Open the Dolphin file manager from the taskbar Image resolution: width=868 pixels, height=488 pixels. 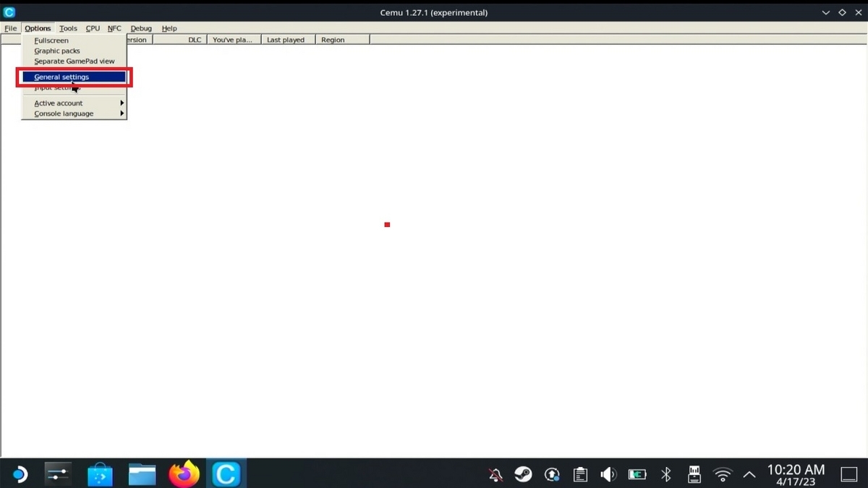142,474
